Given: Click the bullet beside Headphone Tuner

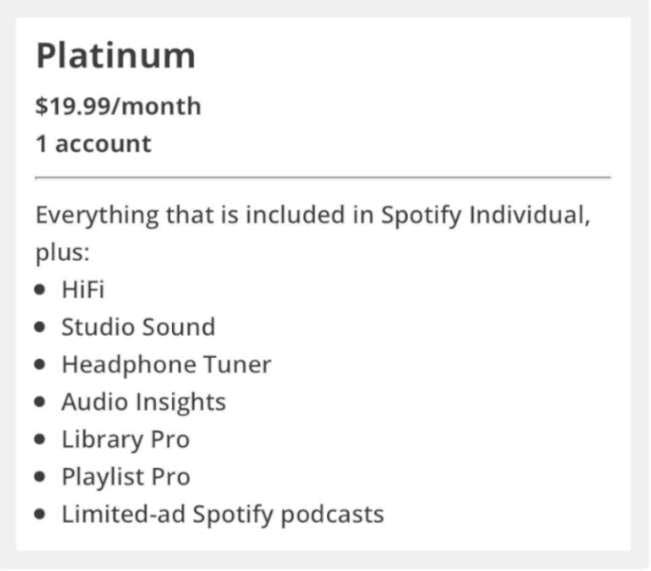Looking at the screenshot, I should click(x=40, y=364).
